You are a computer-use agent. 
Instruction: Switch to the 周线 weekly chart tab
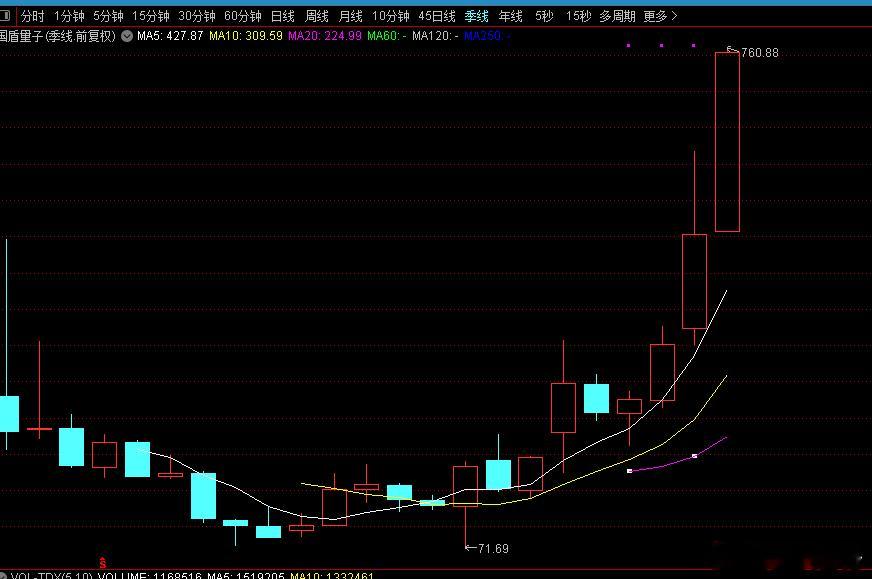[317, 16]
